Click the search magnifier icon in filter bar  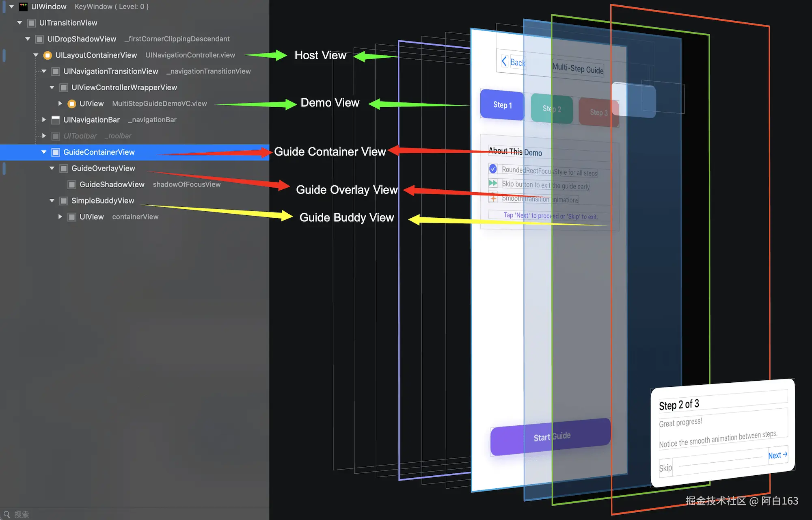tap(6, 514)
